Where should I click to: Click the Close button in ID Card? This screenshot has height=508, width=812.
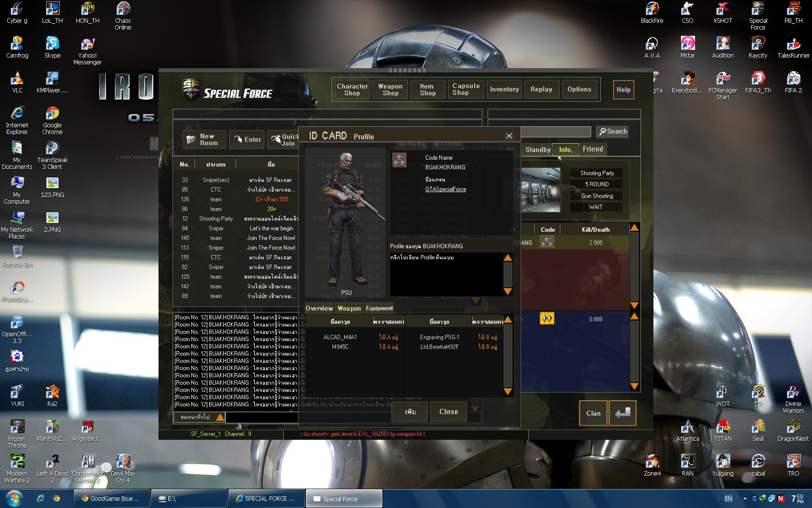[449, 412]
